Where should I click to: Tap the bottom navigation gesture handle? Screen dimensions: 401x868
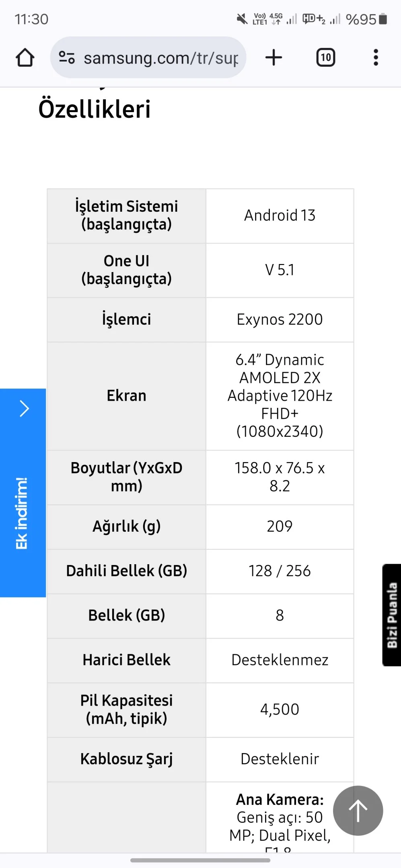pyautogui.click(x=200, y=860)
